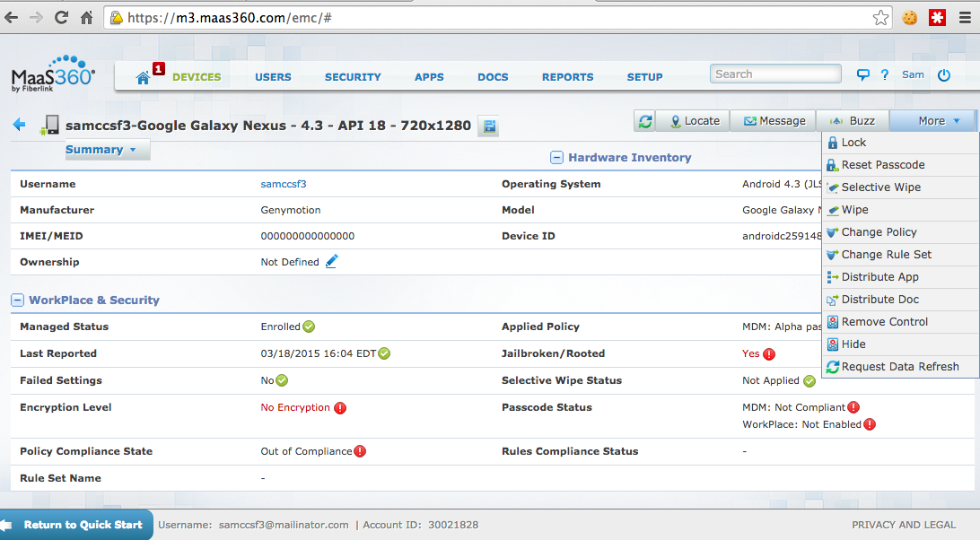This screenshot has height=540, width=980.
Task: Select Distribute App in the menu
Action: (900, 277)
